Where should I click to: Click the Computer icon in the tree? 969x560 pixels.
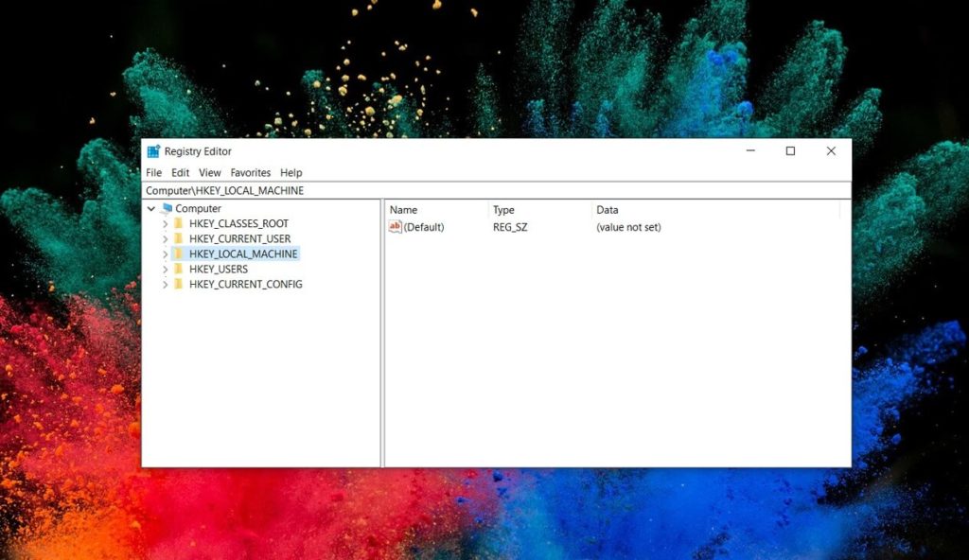tap(167, 208)
